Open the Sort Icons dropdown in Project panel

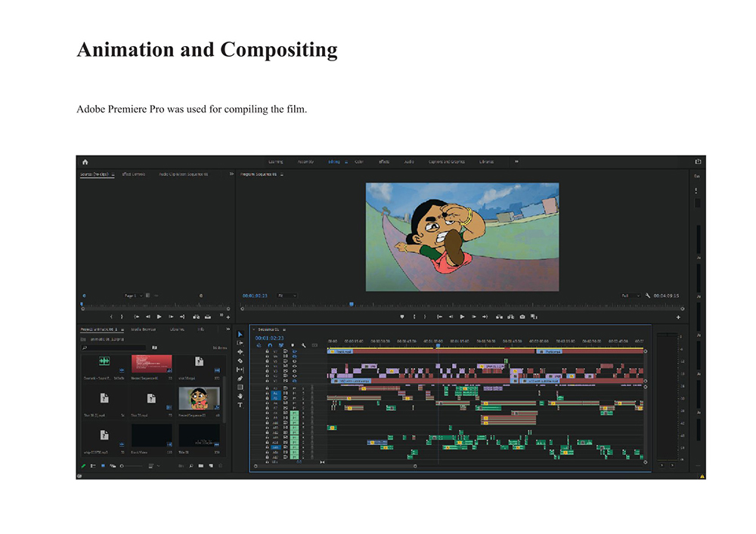point(153,466)
